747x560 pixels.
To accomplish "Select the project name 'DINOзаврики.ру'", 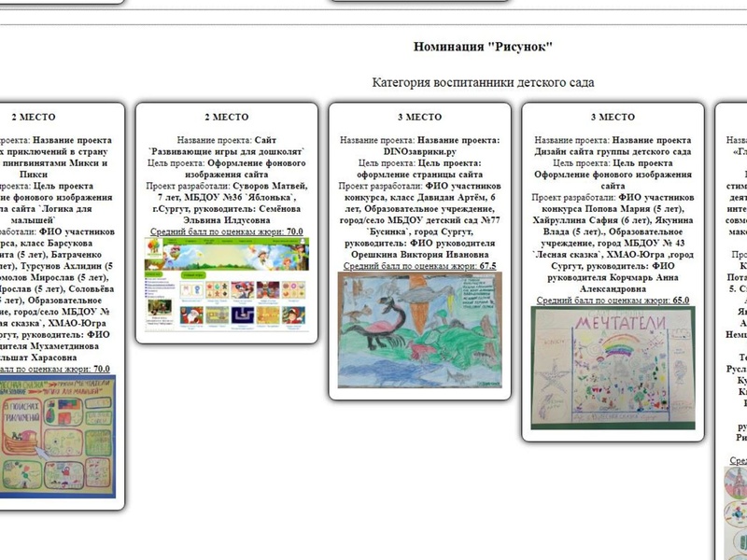I will [419, 150].
